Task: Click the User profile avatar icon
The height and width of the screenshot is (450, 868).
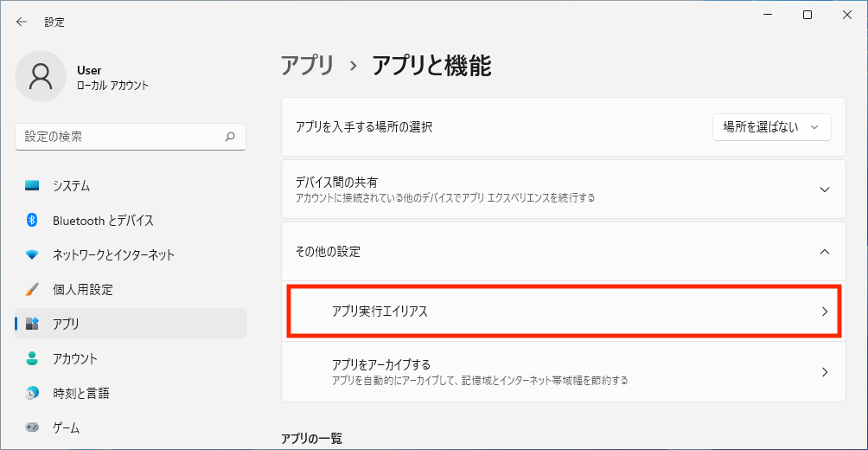Action: [x=41, y=76]
